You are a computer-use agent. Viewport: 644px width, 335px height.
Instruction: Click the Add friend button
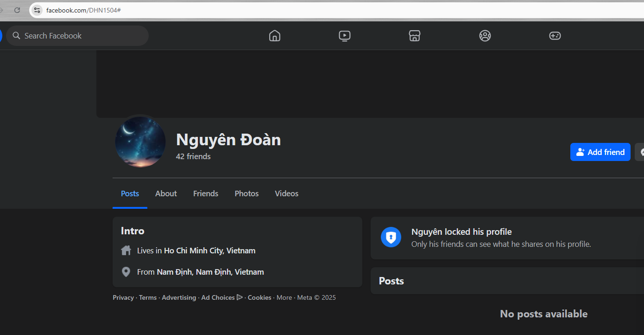(600, 152)
